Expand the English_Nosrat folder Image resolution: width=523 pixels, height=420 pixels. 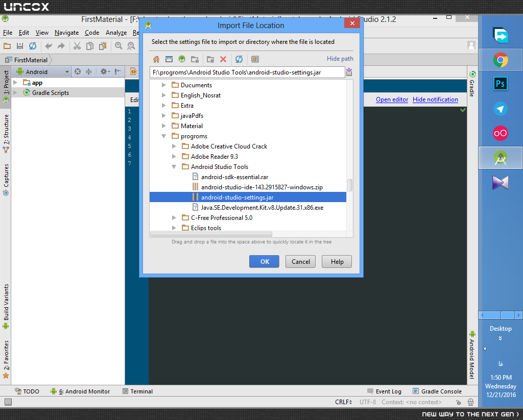(164, 95)
